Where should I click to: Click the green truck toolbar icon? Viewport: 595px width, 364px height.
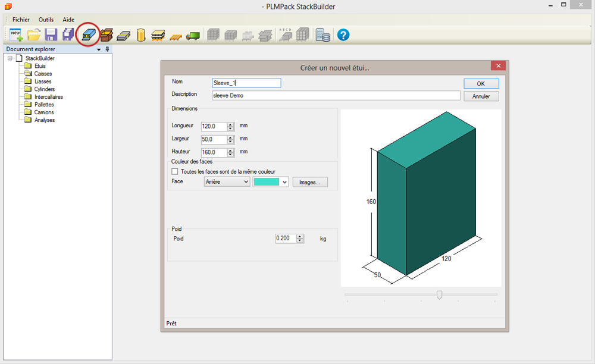pos(193,36)
